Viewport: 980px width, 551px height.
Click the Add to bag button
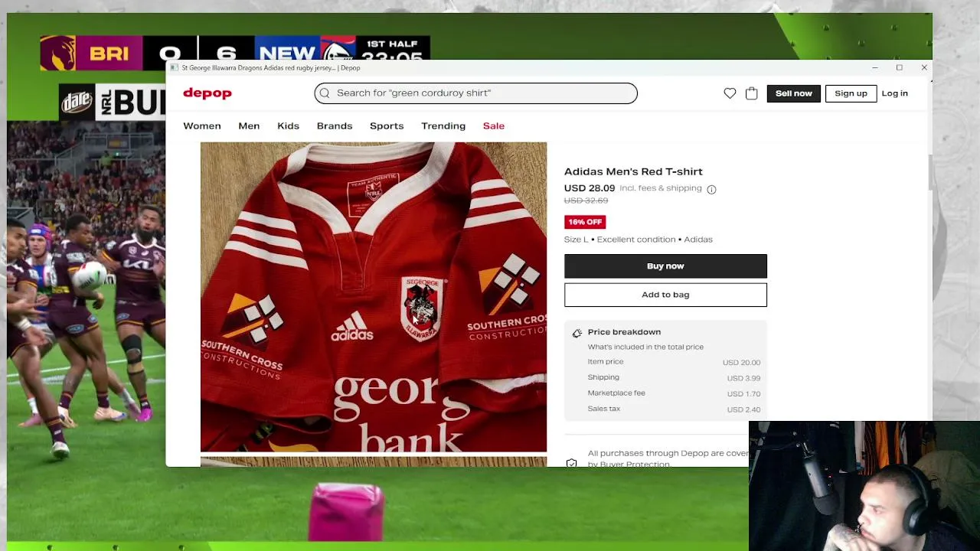click(665, 295)
